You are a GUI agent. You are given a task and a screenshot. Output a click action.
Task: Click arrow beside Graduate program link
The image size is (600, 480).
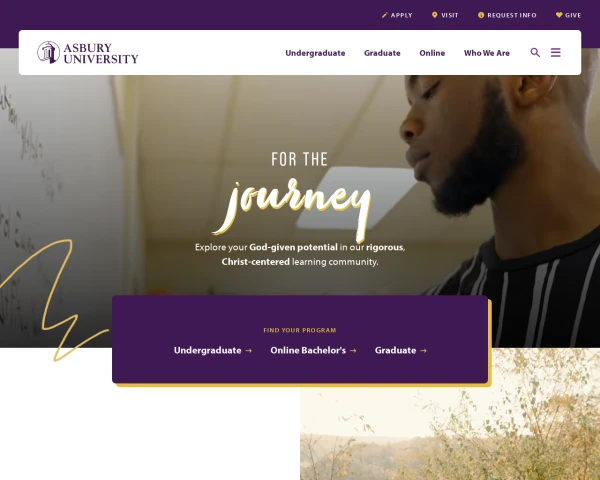click(423, 351)
